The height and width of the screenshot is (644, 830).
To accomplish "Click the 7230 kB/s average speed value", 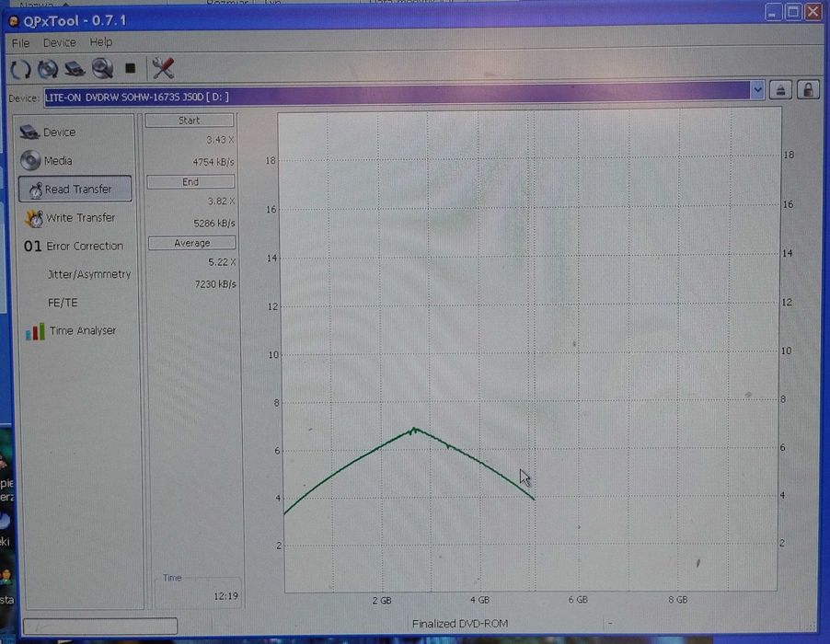I will pos(215,284).
